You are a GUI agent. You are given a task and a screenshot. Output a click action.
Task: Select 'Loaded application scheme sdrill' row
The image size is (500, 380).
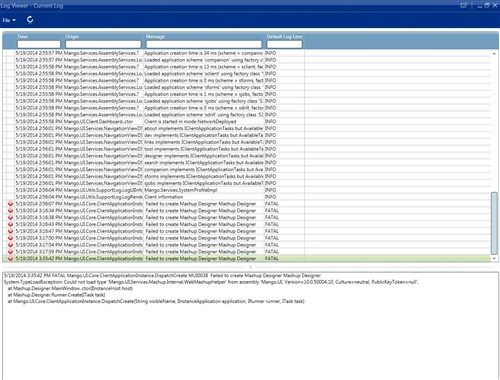coord(247,115)
